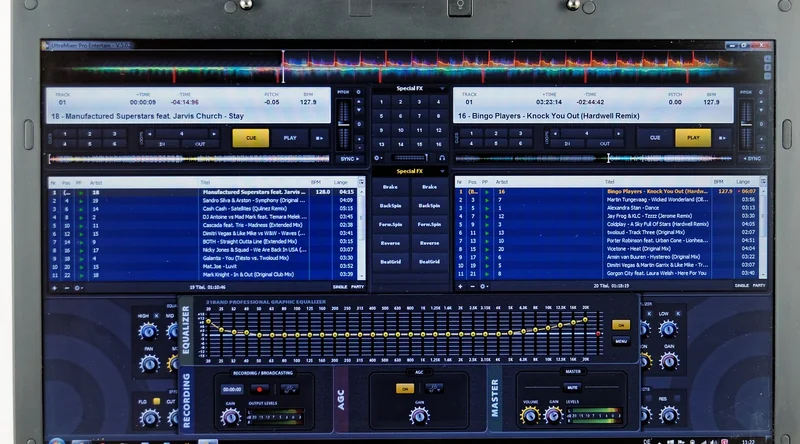
Task: Click the right deck SYNC button
Action: tap(752, 159)
